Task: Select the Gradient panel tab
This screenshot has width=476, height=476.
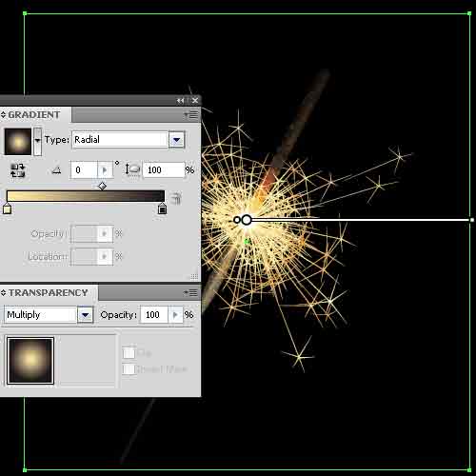Action: pyautogui.click(x=34, y=115)
